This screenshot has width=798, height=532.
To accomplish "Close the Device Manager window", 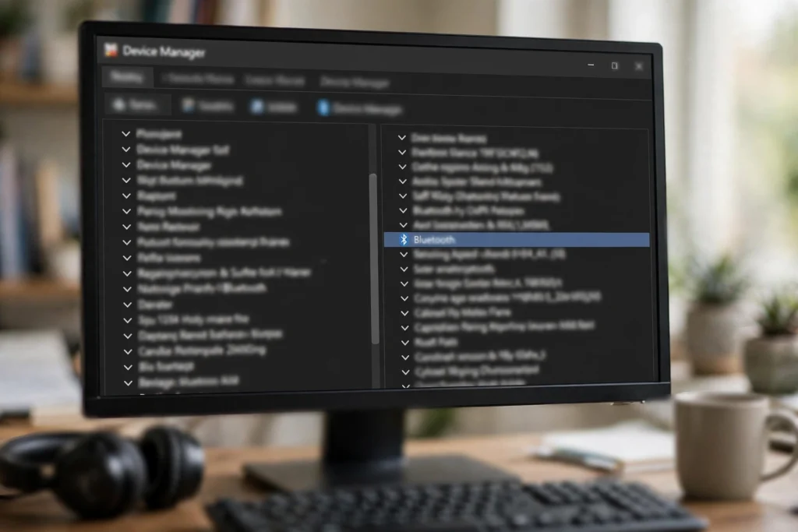I will pyautogui.click(x=639, y=66).
